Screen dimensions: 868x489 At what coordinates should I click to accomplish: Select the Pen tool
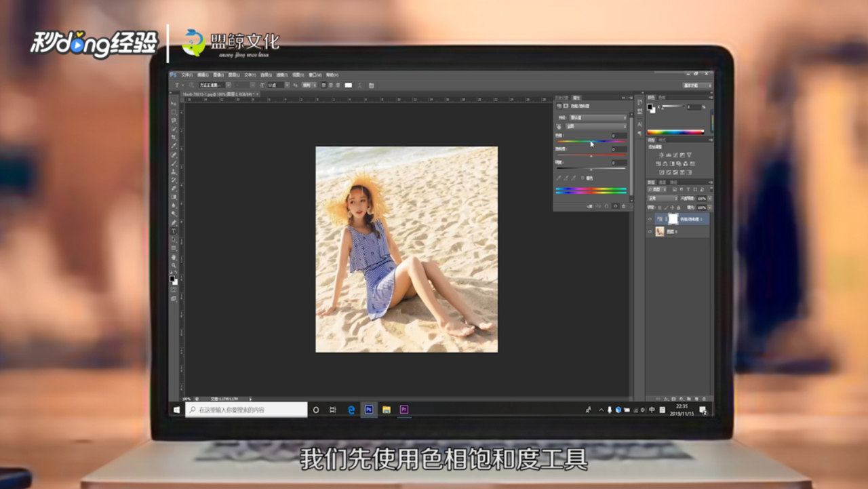174,223
